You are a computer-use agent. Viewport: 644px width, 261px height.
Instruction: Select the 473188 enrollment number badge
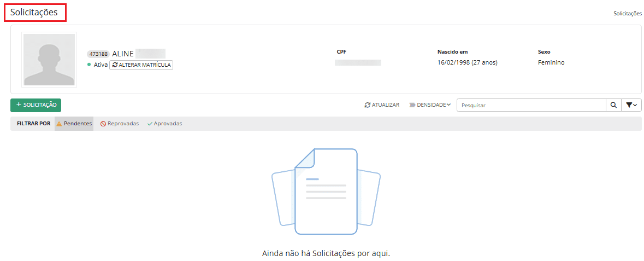click(98, 54)
